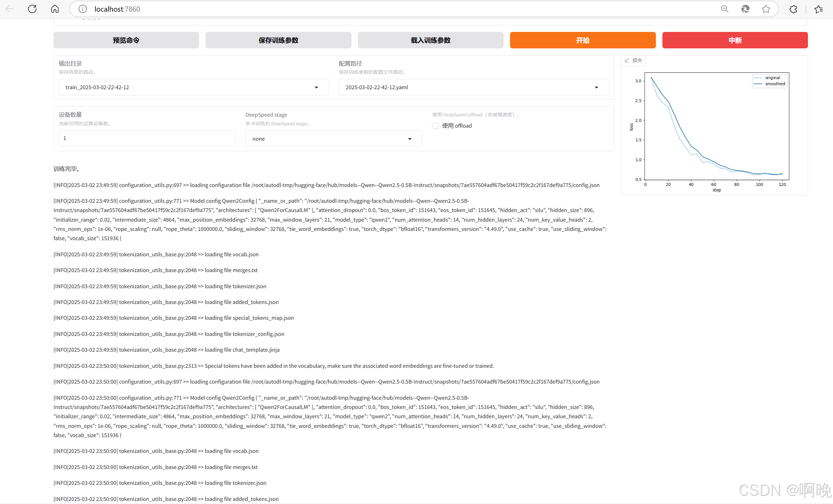Viewport: 833px width, 504px height.
Task: Open the browser extensions puzzle icon
Action: point(793,9)
